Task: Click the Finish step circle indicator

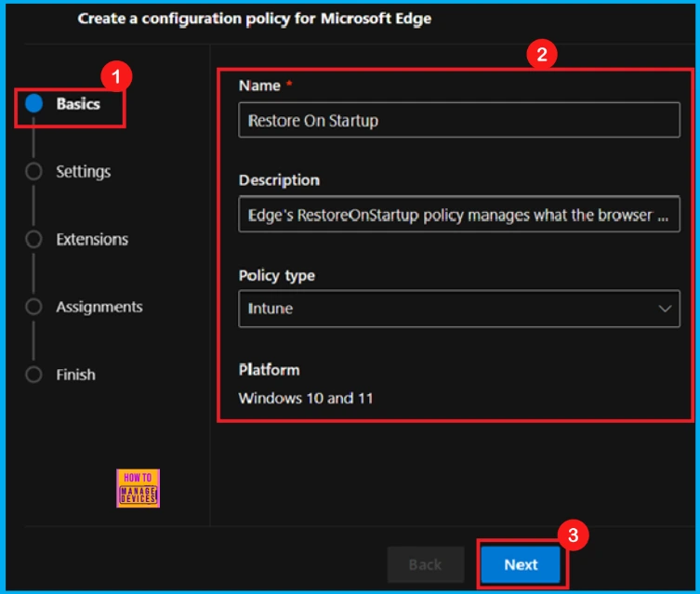Action: (x=33, y=375)
